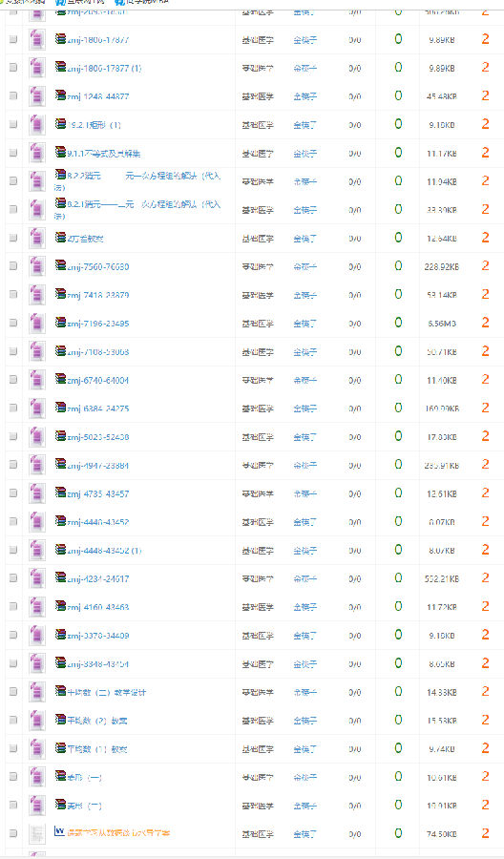Click the archive icon beside zmj-7560-76630

pyautogui.click(x=60, y=265)
